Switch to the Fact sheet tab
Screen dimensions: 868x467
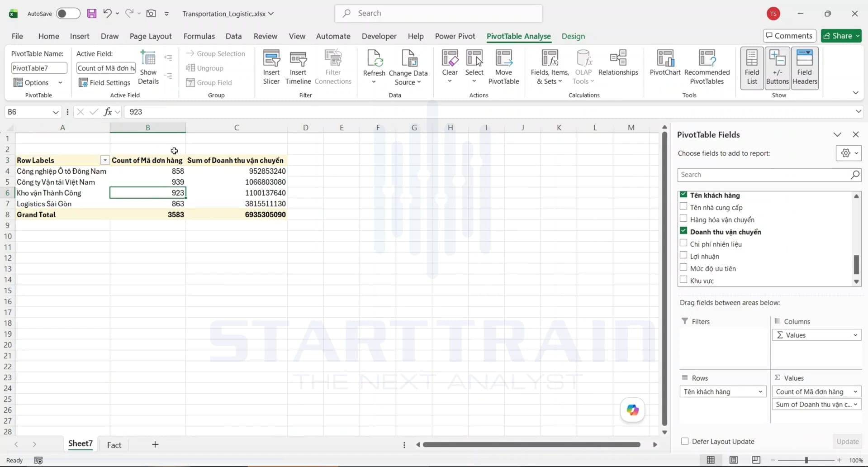pos(114,445)
